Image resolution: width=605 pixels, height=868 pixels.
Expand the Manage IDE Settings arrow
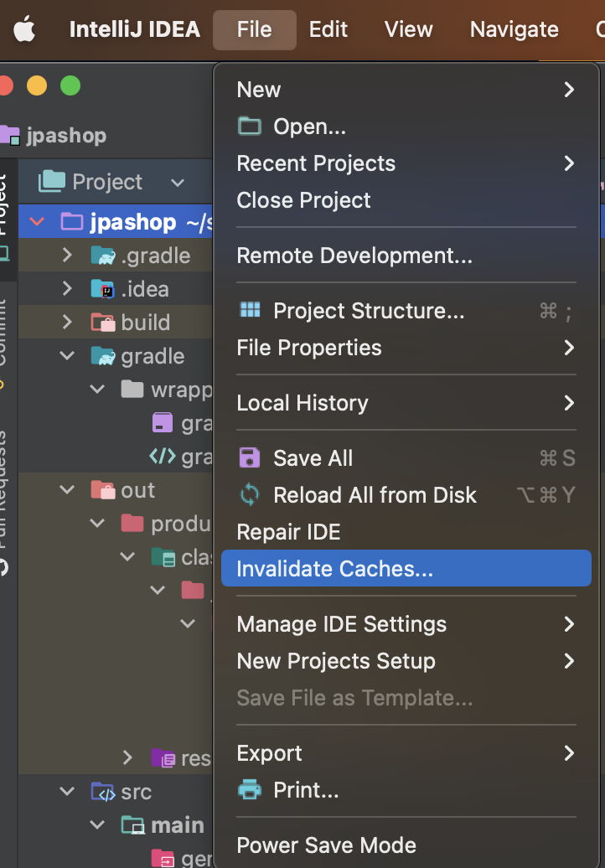coord(569,624)
